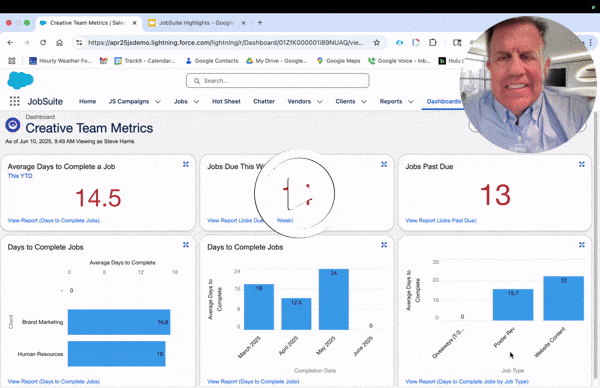Image resolution: width=600 pixels, height=388 pixels.
Task: Open the Google Contacts bookmark
Action: click(x=212, y=60)
